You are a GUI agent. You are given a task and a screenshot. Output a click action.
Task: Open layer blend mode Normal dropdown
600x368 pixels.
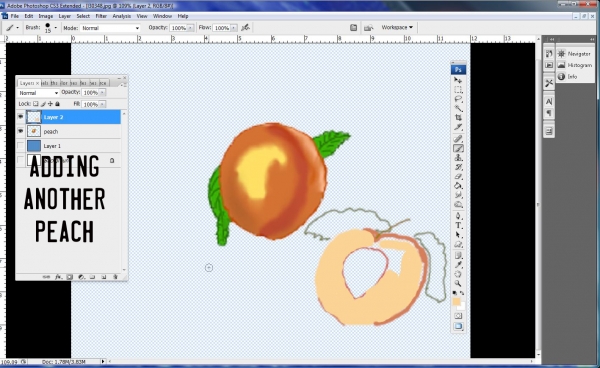[38, 93]
